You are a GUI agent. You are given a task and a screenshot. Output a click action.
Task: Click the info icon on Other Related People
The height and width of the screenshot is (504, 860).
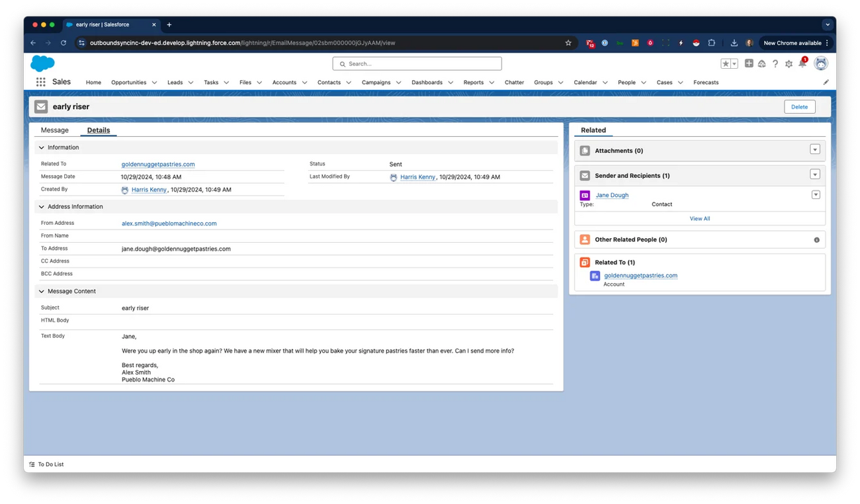pos(816,239)
